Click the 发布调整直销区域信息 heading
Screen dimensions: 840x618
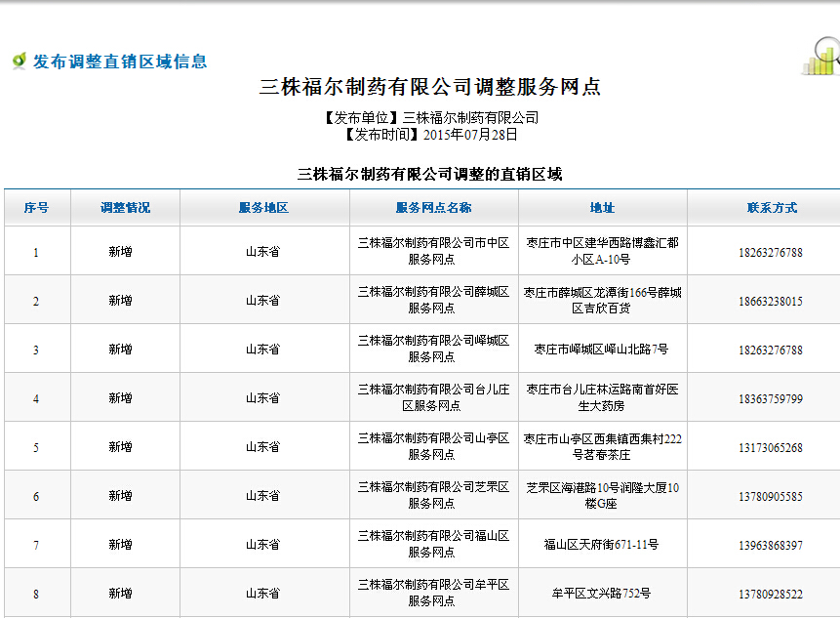pyautogui.click(x=120, y=62)
